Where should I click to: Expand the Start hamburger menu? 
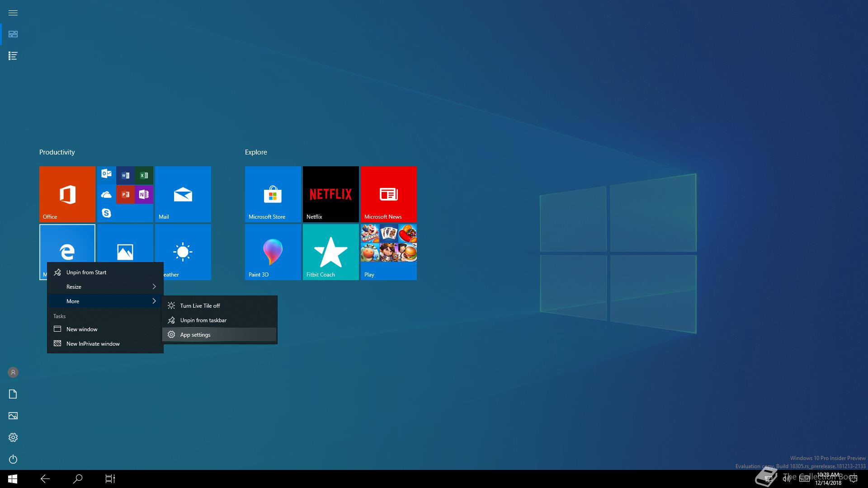coord(13,13)
